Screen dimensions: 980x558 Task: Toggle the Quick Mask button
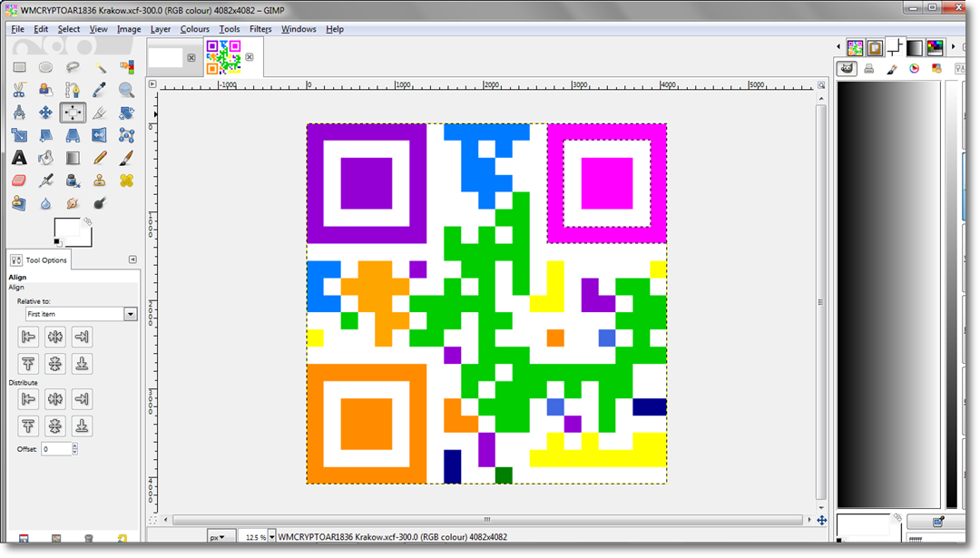click(x=152, y=520)
